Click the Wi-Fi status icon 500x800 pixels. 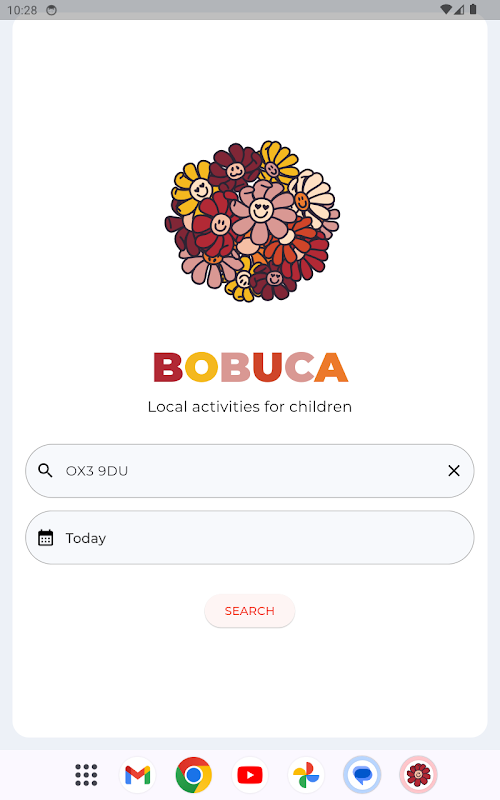[446, 9]
